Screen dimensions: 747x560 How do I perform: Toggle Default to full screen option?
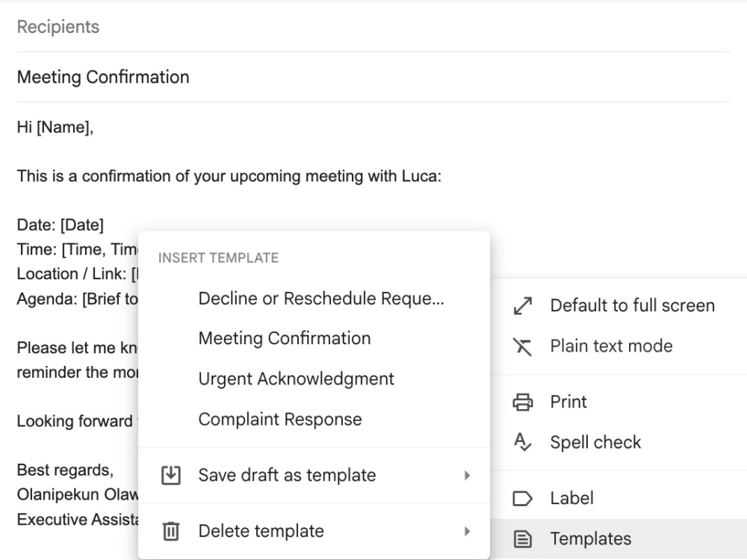click(619, 305)
